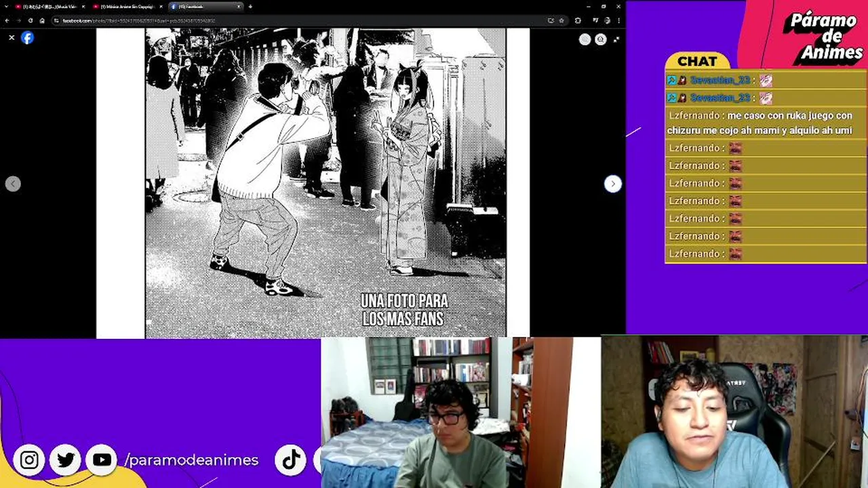
Task: Switch to the Música Anime Sin Copyright tab
Action: (x=126, y=7)
